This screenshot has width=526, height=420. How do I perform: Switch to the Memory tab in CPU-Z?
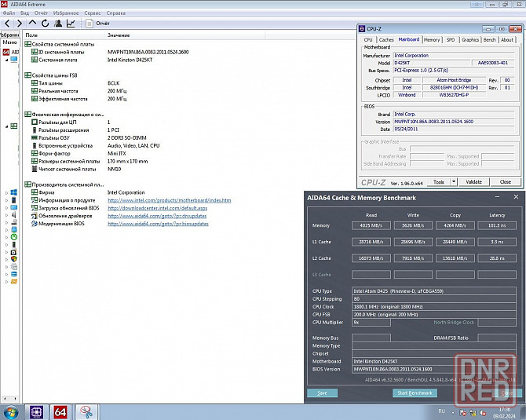tap(432, 39)
